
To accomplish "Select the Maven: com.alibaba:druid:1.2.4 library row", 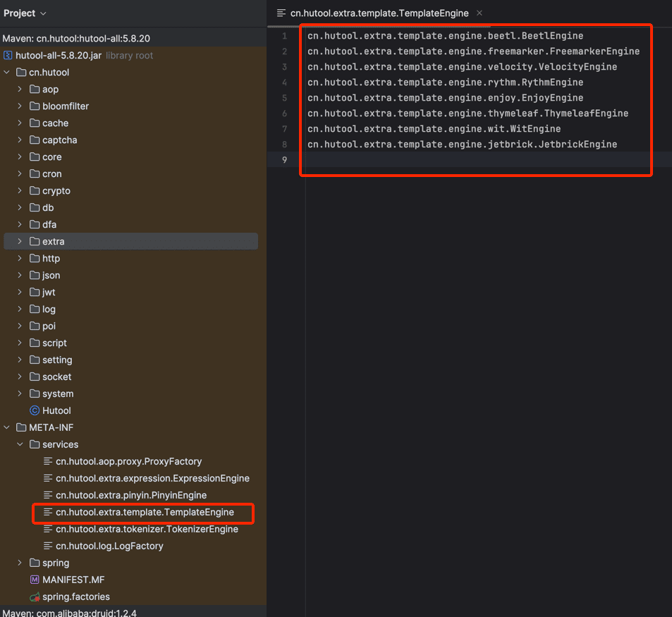I will 69,613.
